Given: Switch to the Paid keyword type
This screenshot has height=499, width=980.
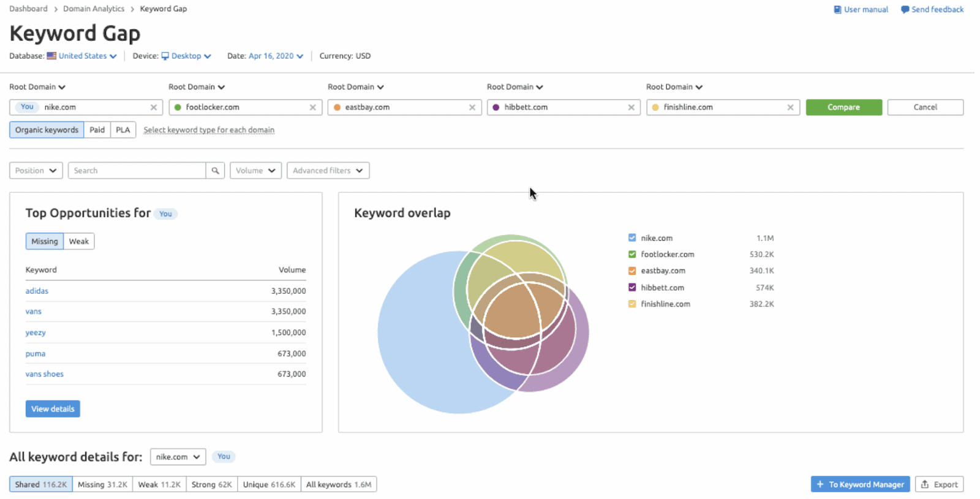Looking at the screenshot, I should 97,130.
